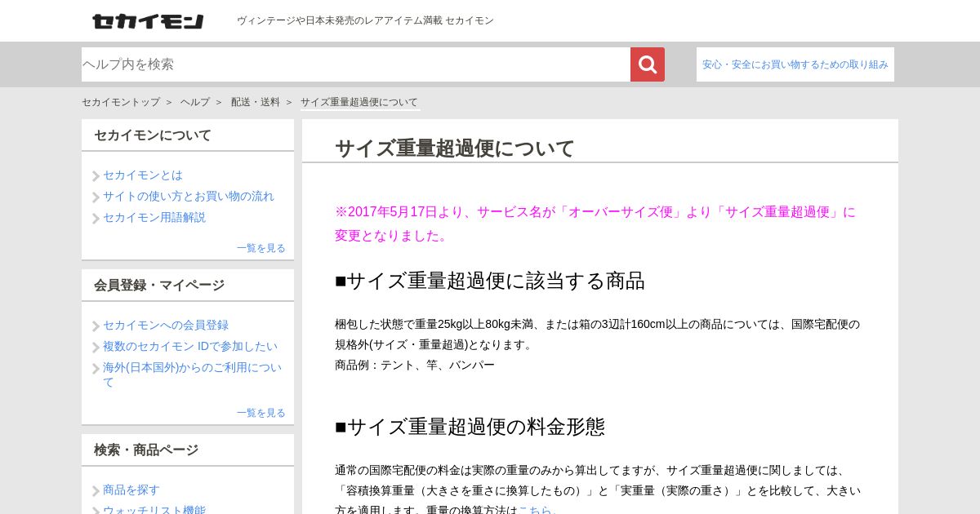This screenshot has width=980, height=514.
Task: Click chevron icon beside 海外(日本国外)からのご利用について
Action: coord(96,369)
